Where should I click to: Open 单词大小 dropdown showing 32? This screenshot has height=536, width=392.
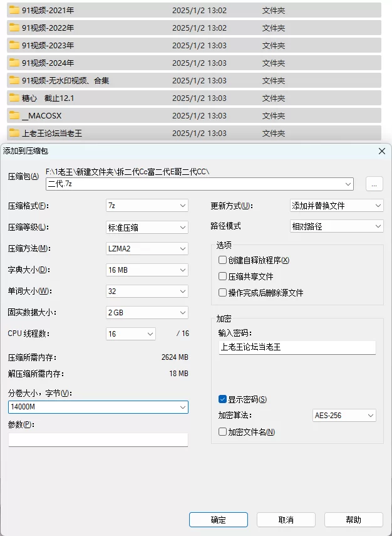point(147,292)
